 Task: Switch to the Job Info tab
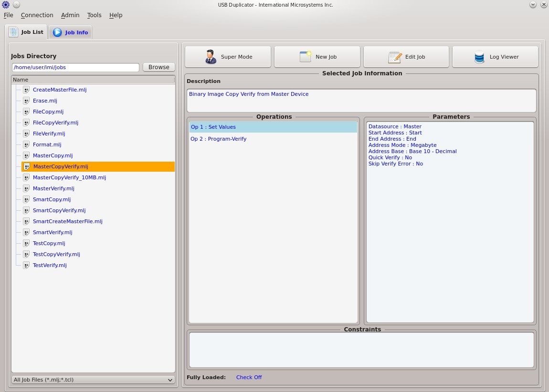coord(70,32)
